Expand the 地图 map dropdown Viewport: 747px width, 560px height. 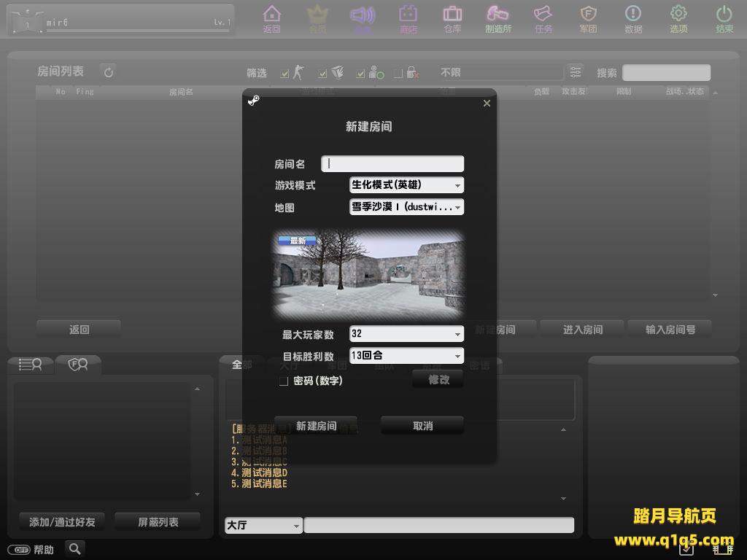(406, 207)
